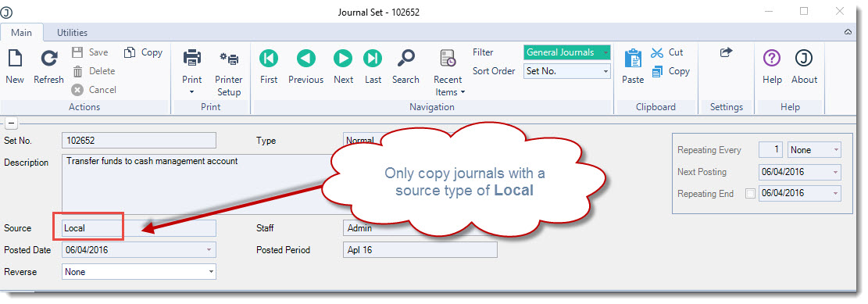This screenshot has height=304, width=868.
Task: Open the Print button
Action: pos(192,66)
